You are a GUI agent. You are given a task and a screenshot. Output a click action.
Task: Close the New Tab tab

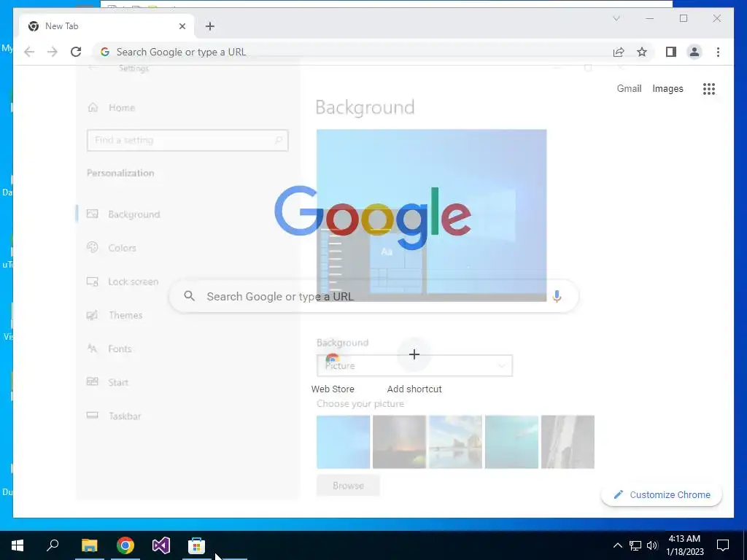tap(182, 26)
